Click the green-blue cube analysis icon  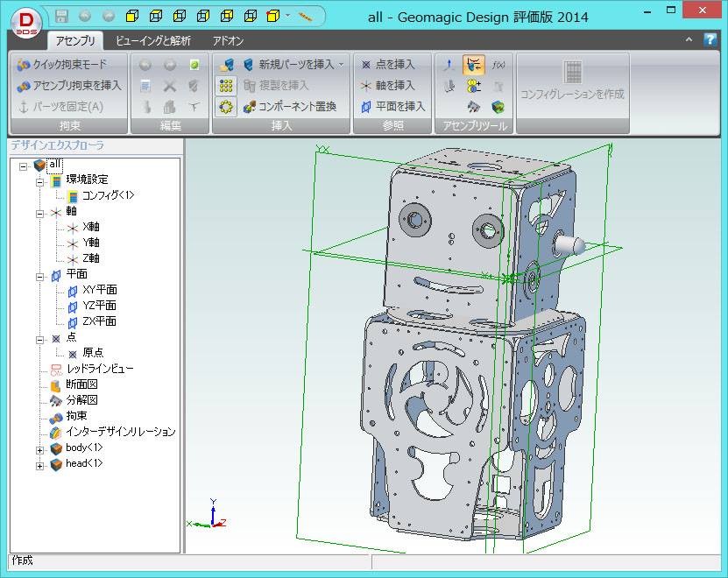click(498, 107)
